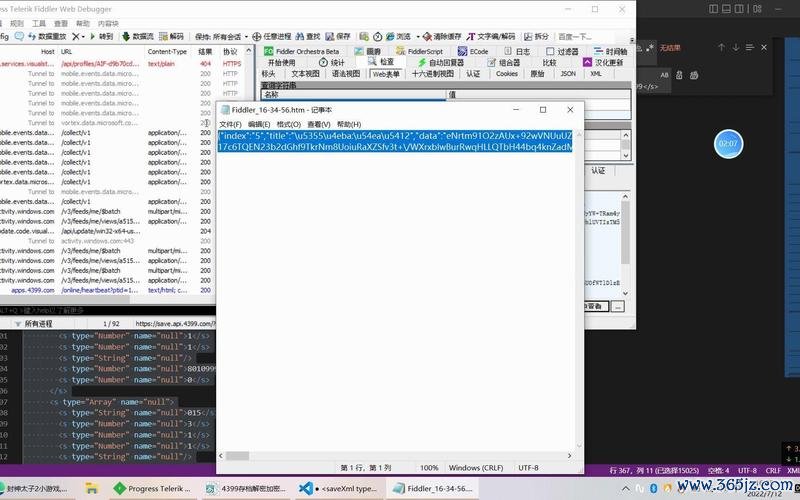Switch to the 检查 inspectors tab
Screen dimensions: 800x500
pyautogui.click(x=382, y=62)
